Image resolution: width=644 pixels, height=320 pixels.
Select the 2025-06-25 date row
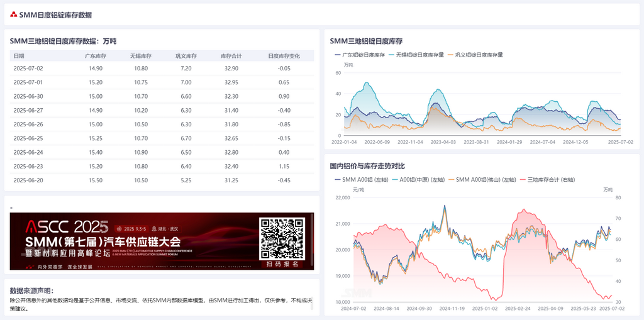pos(162,138)
